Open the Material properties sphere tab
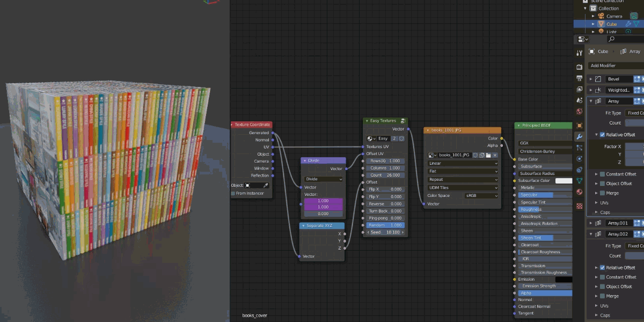The image size is (644, 322). tap(579, 192)
